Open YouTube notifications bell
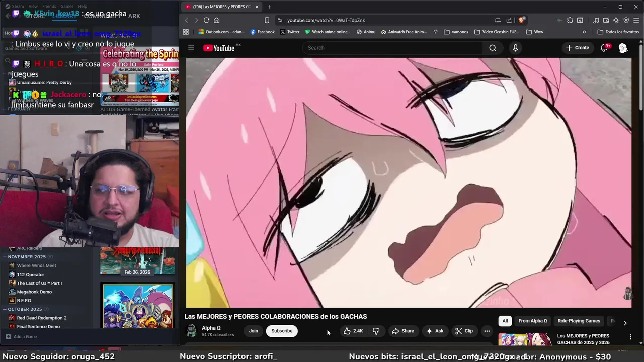The width and height of the screenshot is (644, 362). coord(604,48)
